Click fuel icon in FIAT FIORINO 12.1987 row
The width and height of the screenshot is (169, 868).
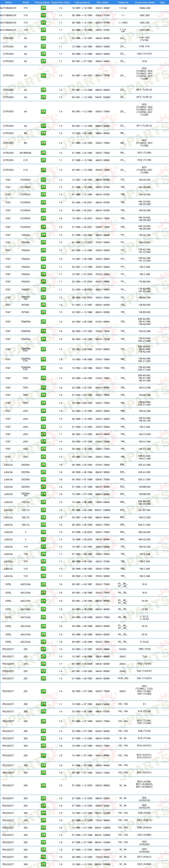coord(43,180)
